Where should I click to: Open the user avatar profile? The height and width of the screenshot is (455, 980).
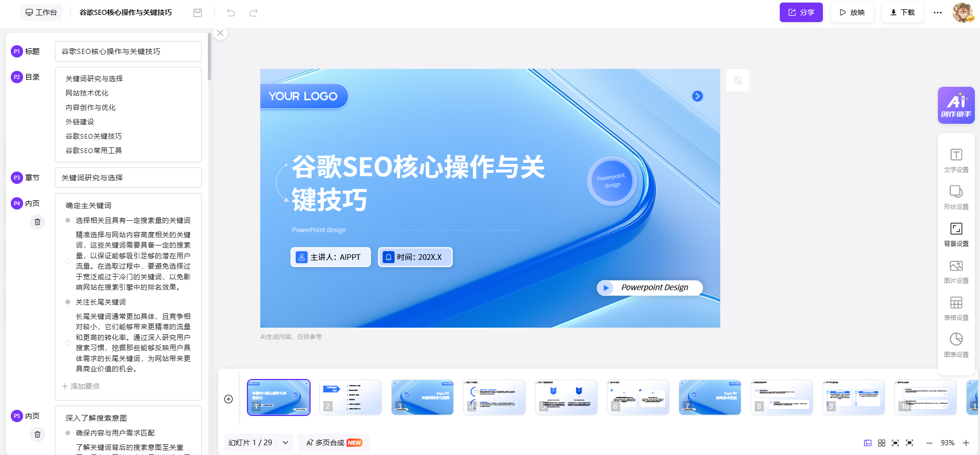click(963, 12)
